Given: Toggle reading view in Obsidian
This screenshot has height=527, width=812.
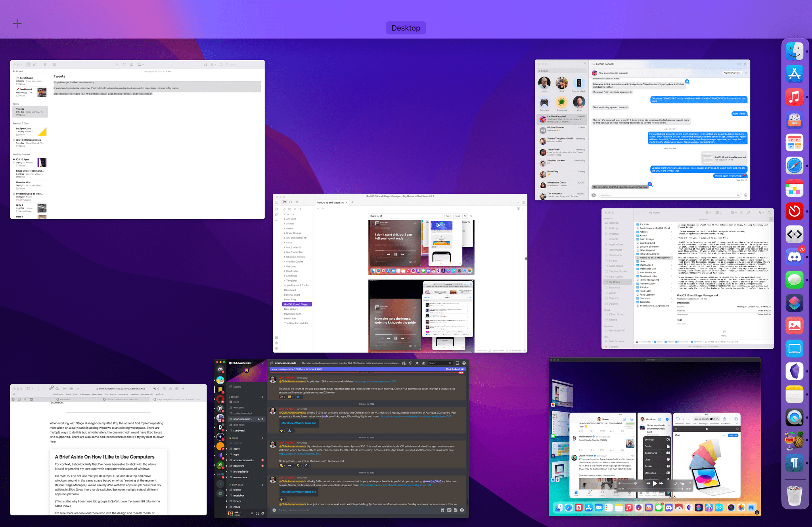Looking at the screenshot, I should (x=518, y=208).
